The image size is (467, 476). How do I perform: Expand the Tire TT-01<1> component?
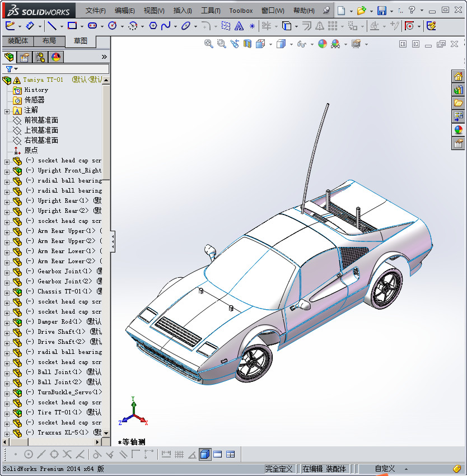click(7, 414)
